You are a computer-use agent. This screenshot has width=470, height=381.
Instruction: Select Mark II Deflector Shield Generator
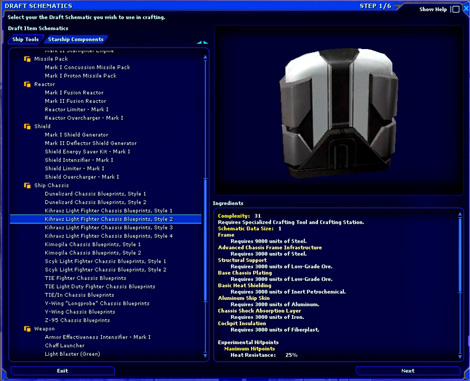tap(91, 143)
